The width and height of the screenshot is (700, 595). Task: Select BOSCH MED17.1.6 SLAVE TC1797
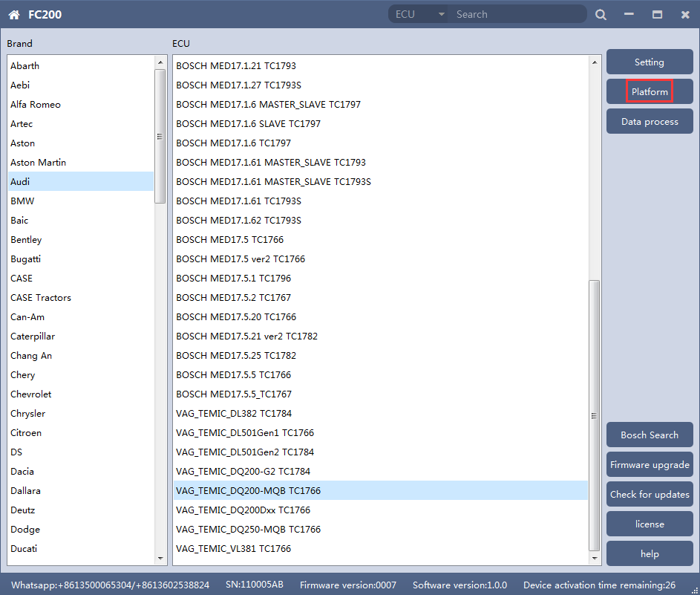[x=381, y=124]
